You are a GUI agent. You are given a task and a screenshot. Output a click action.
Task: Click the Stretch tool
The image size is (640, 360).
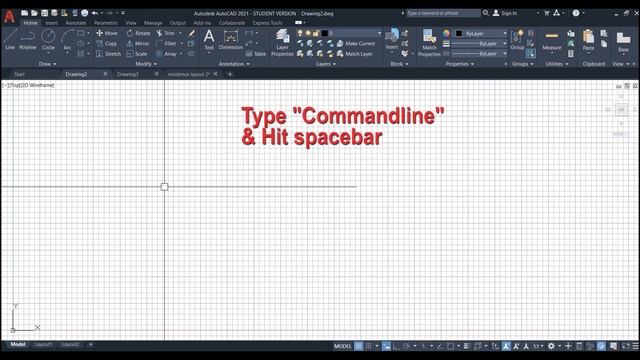(109, 53)
